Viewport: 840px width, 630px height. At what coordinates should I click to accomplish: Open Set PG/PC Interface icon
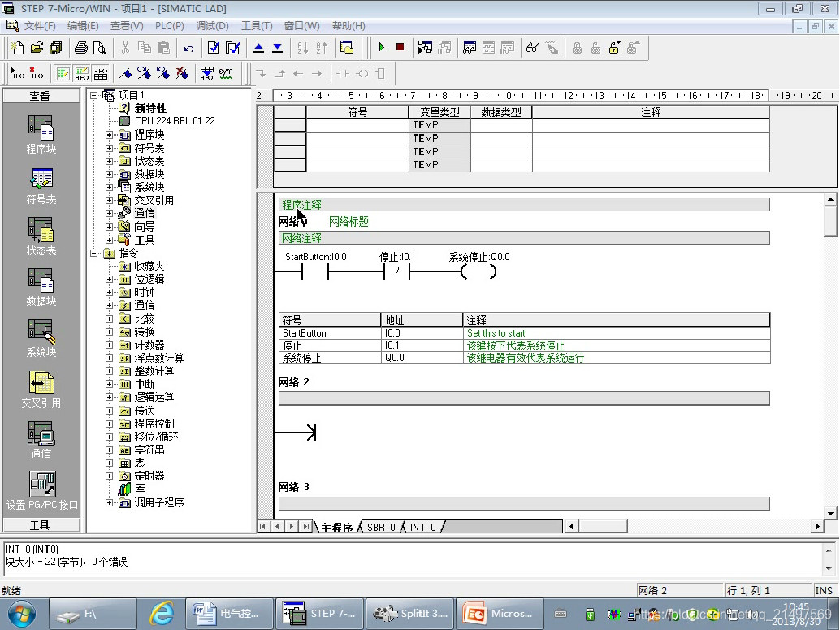pyautogui.click(x=41, y=491)
